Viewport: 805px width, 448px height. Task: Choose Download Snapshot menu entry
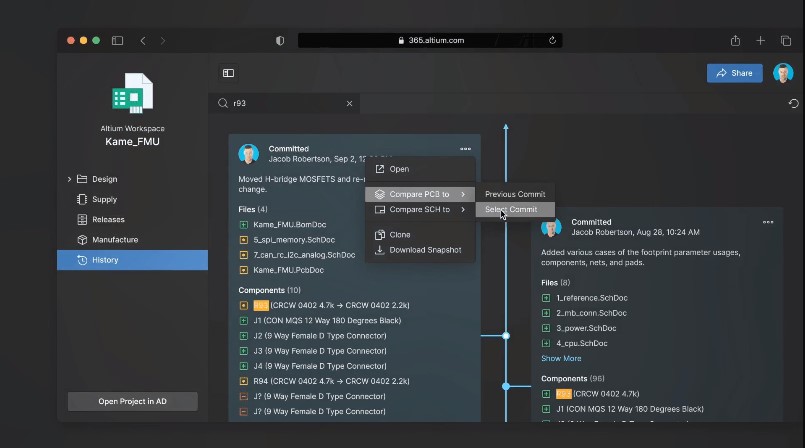click(x=420, y=250)
